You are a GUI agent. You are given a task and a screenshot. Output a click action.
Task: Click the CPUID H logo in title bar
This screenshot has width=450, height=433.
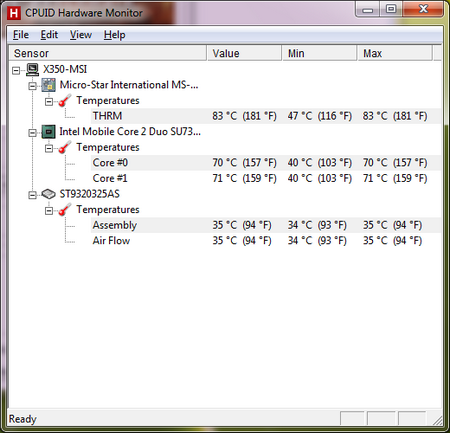pos(14,13)
